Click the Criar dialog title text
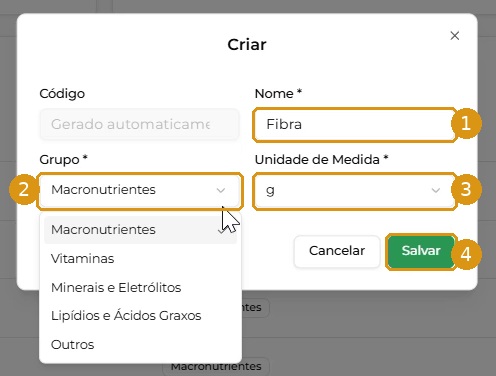The height and width of the screenshot is (376, 496). click(247, 44)
